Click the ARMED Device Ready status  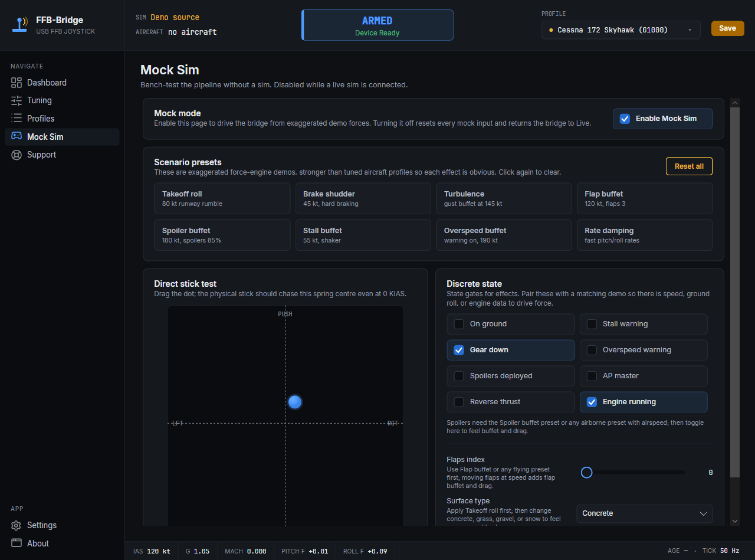[x=377, y=25]
